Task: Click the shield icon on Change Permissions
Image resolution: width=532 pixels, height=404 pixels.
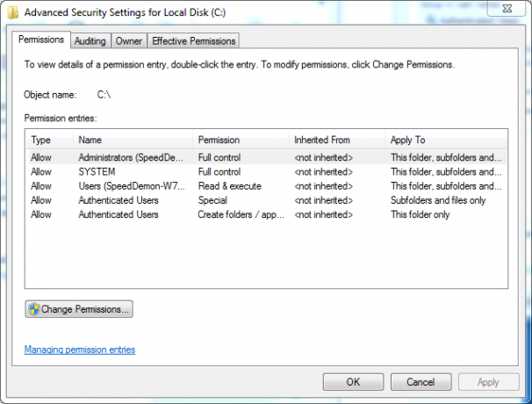Action: (x=34, y=309)
